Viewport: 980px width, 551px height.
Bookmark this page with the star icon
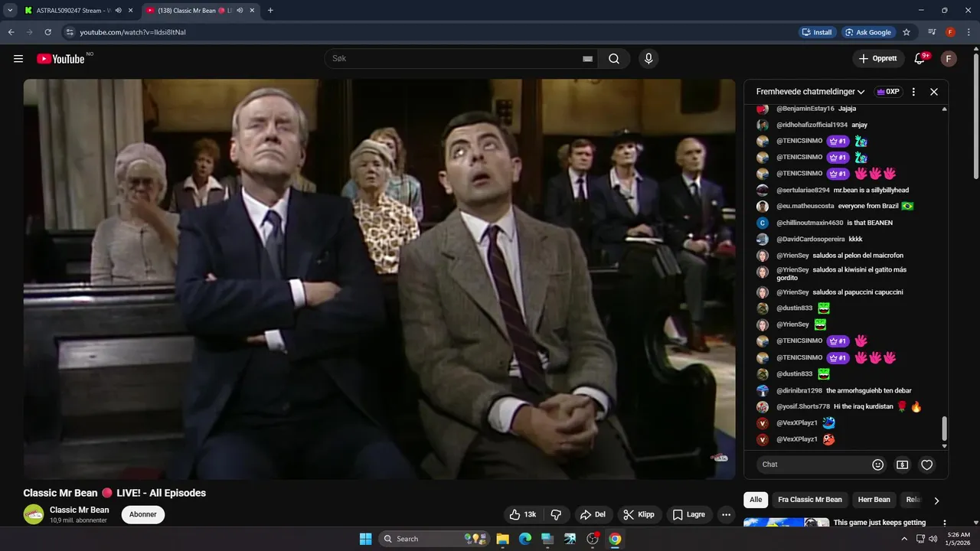point(906,32)
